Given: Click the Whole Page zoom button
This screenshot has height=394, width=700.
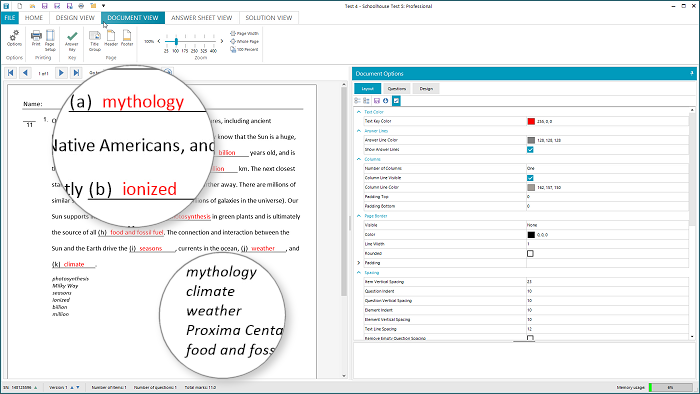Looking at the screenshot, I should click(245, 41).
